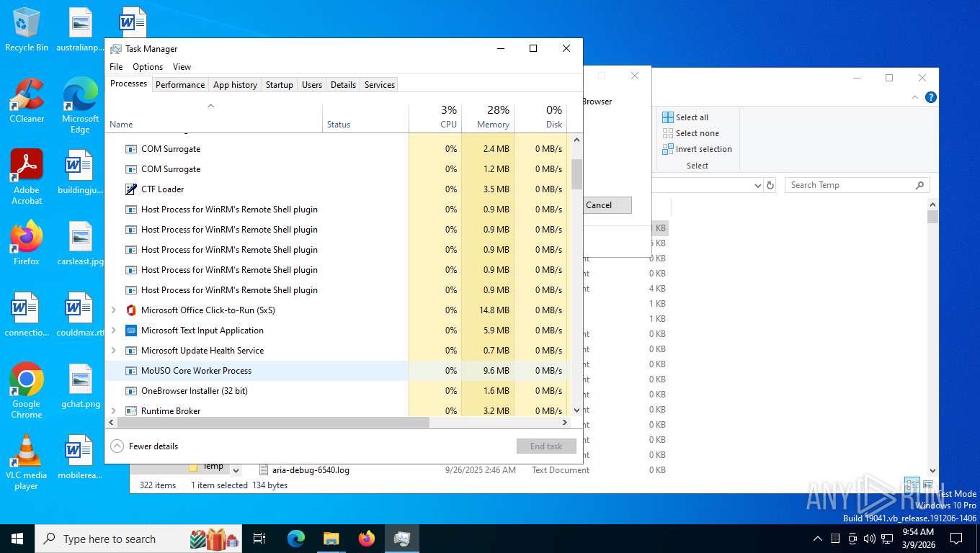Open Adobe Acrobat desktop shortcut
This screenshot has height=553, width=980.
click(x=27, y=176)
